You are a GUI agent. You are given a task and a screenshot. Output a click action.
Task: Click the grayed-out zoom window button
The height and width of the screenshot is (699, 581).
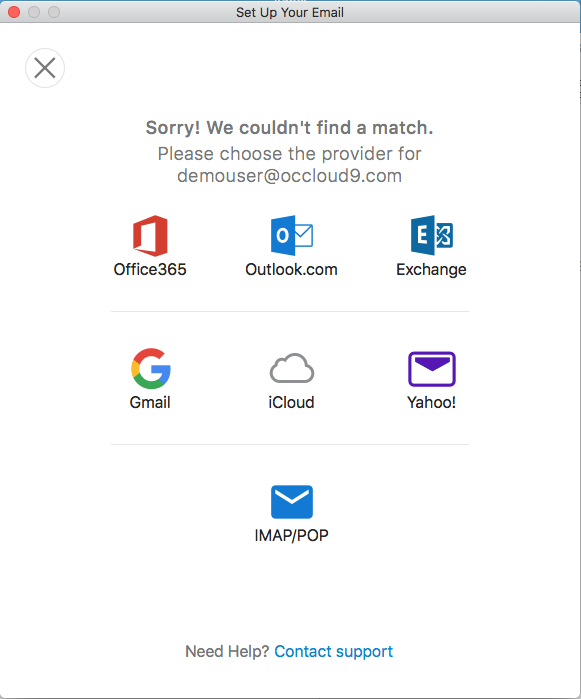click(x=54, y=12)
